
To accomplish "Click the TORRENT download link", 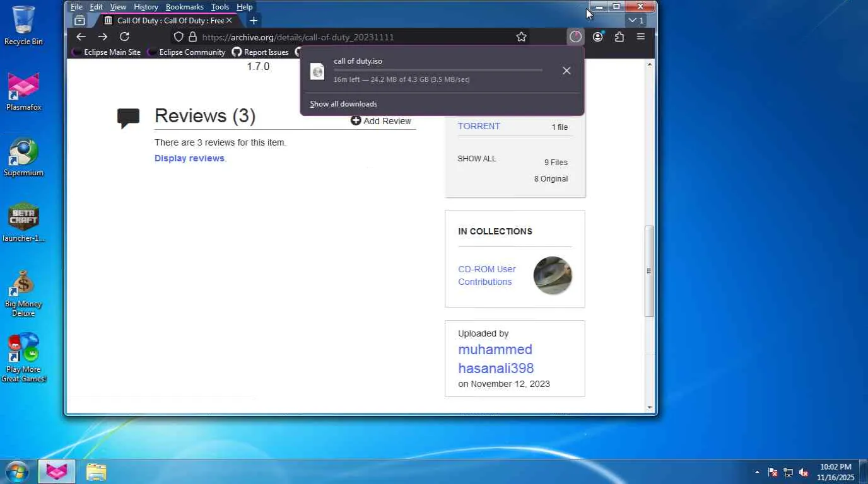I will coord(479,126).
